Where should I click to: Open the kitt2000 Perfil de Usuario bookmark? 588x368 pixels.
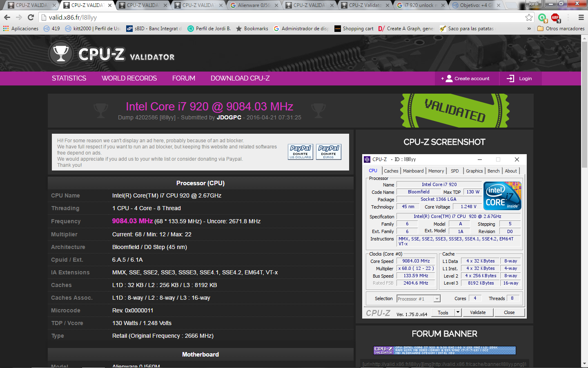tap(93, 29)
